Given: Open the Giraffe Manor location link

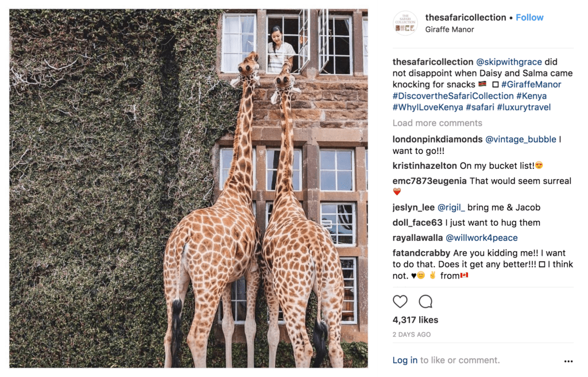Looking at the screenshot, I should click(450, 29).
